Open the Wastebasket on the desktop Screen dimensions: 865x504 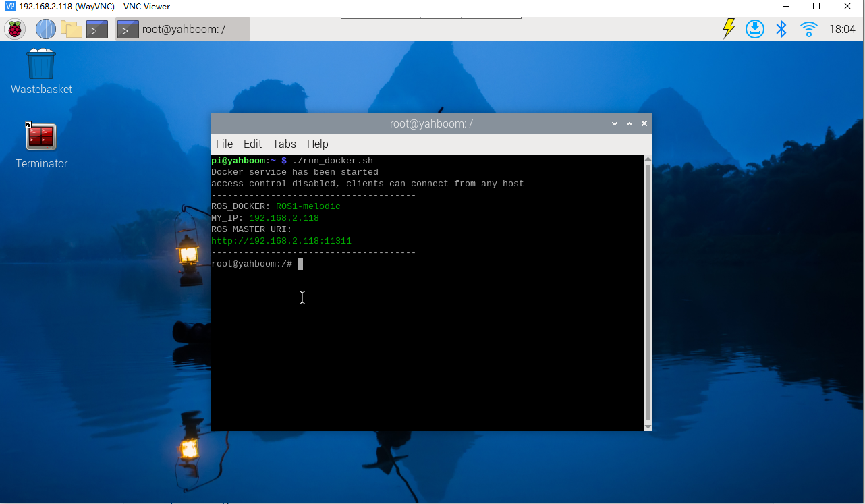pyautogui.click(x=41, y=65)
